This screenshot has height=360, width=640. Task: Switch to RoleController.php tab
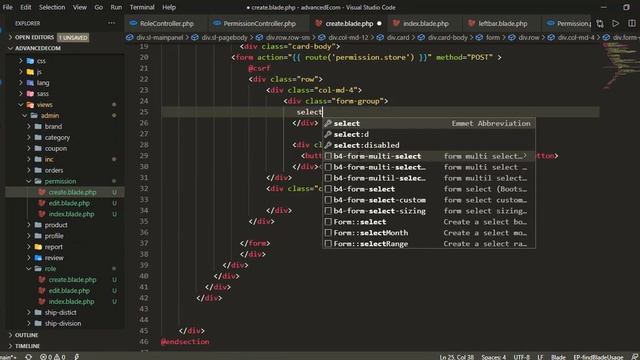166,24
